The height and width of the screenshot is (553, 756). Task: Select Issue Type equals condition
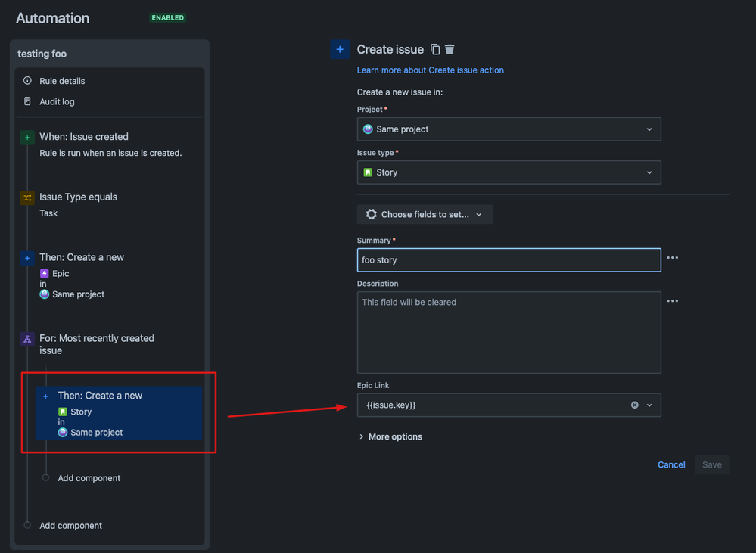78,197
